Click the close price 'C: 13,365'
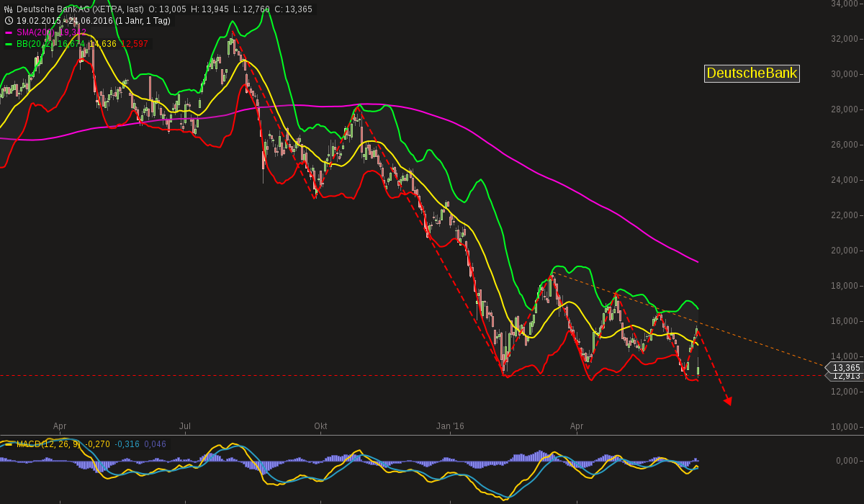 294,9
